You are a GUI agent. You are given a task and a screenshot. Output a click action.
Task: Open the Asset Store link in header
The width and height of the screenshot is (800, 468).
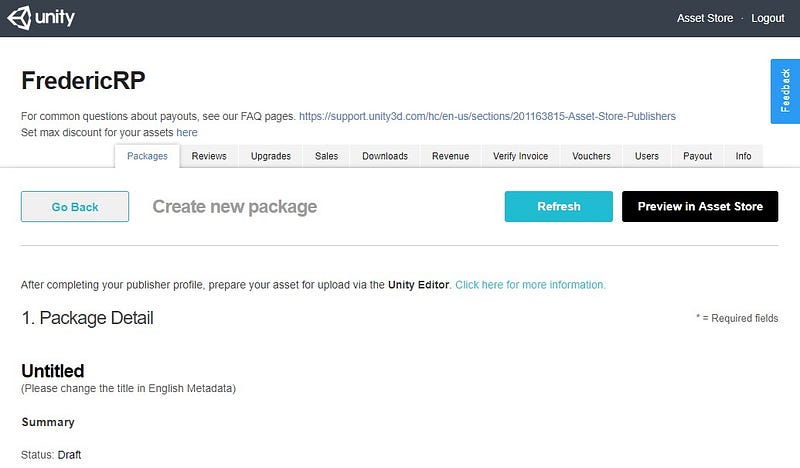pyautogui.click(x=705, y=18)
